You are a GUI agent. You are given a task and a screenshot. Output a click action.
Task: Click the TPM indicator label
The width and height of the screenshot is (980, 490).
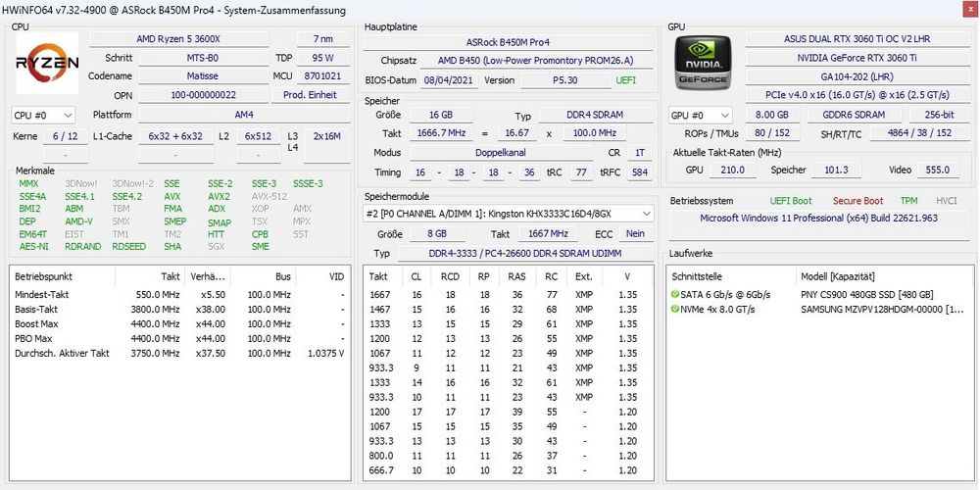click(908, 201)
